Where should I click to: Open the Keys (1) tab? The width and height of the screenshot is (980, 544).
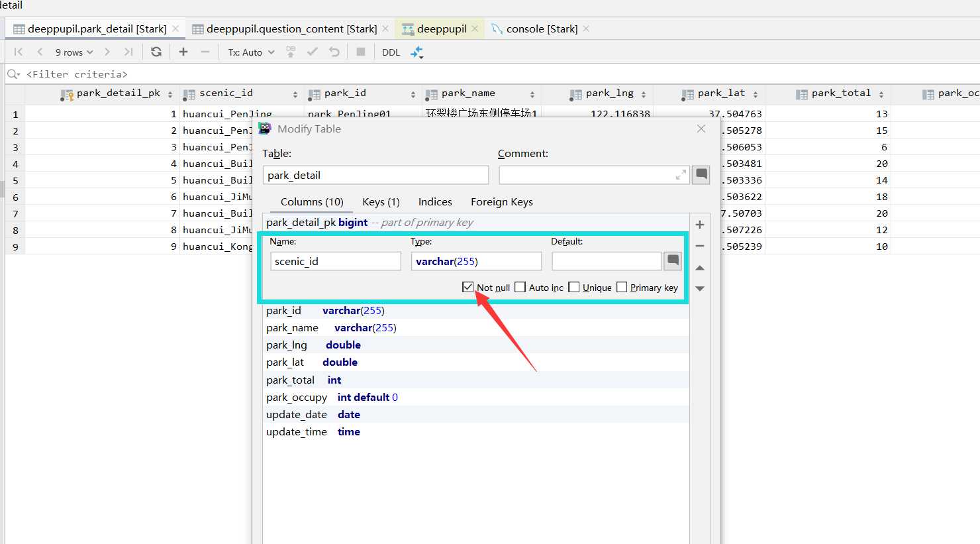[381, 201]
